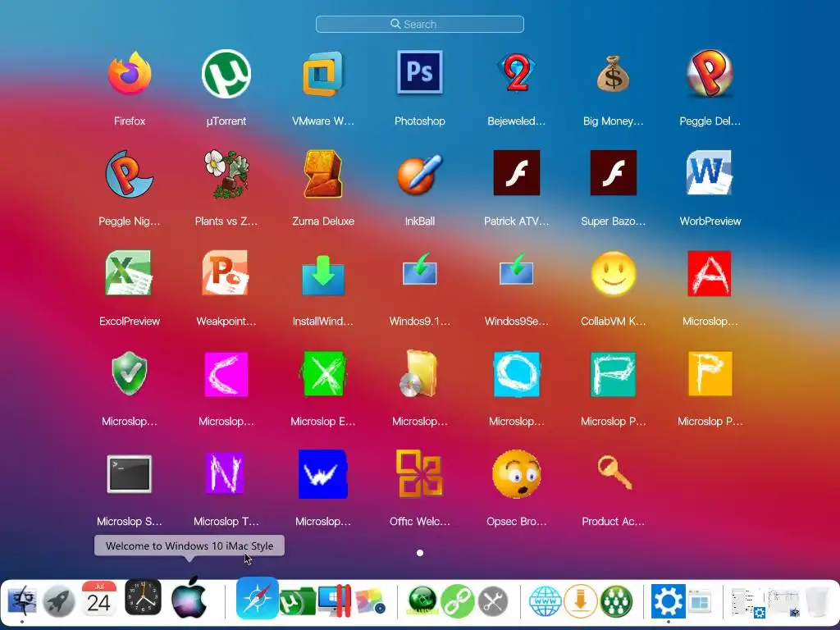Viewport: 840px width, 630px height.
Task: Click the dark green globe dock icon
Action: (422, 601)
